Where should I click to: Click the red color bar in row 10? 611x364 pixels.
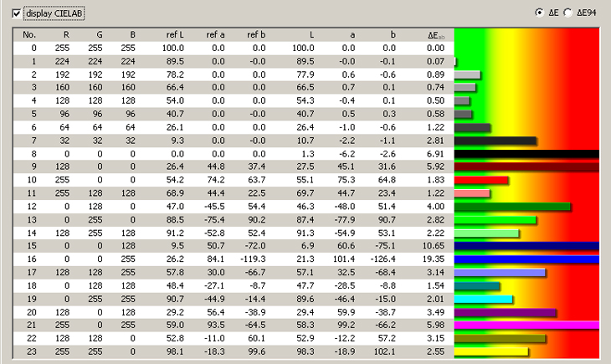click(x=481, y=180)
